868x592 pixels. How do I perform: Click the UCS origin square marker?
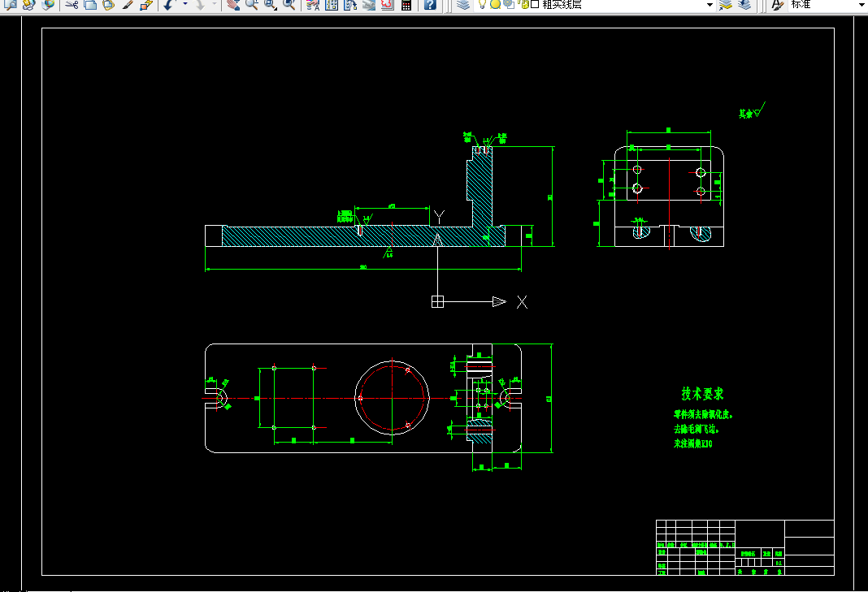pyautogui.click(x=437, y=301)
